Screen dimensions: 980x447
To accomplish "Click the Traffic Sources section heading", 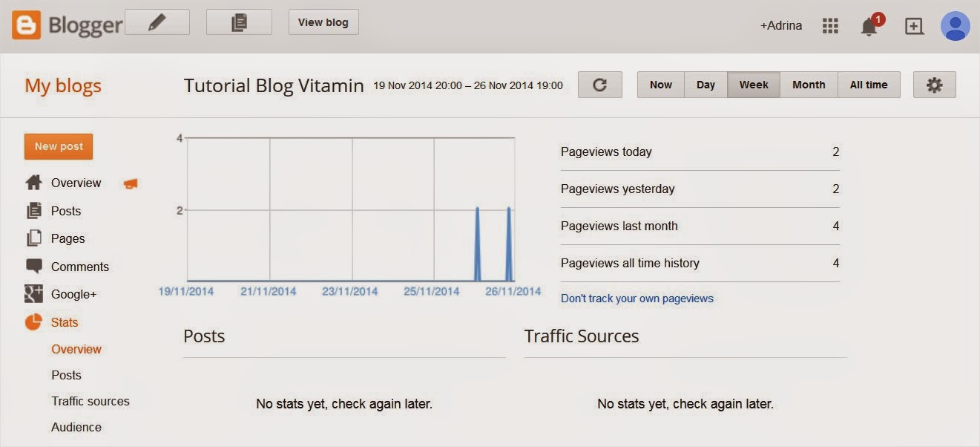I will (582, 336).
